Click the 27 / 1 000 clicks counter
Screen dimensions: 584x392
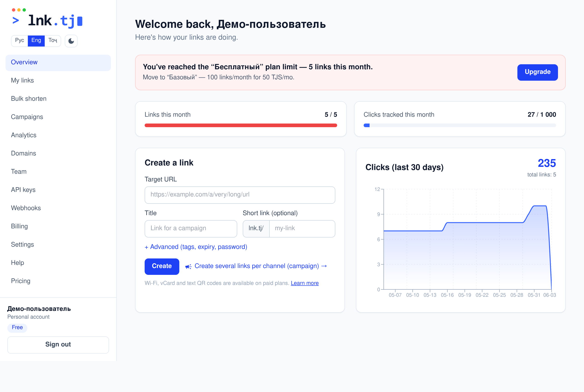pyautogui.click(x=542, y=115)
